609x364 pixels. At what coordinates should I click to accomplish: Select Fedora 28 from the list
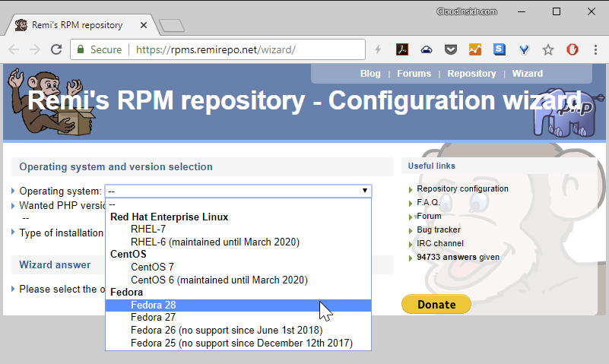154,305
